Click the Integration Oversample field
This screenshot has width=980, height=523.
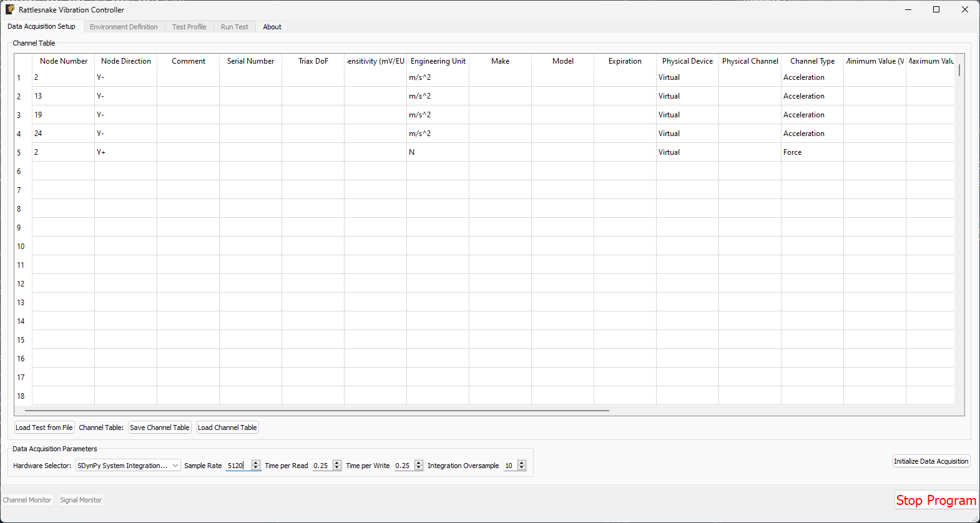click(510, 466)
